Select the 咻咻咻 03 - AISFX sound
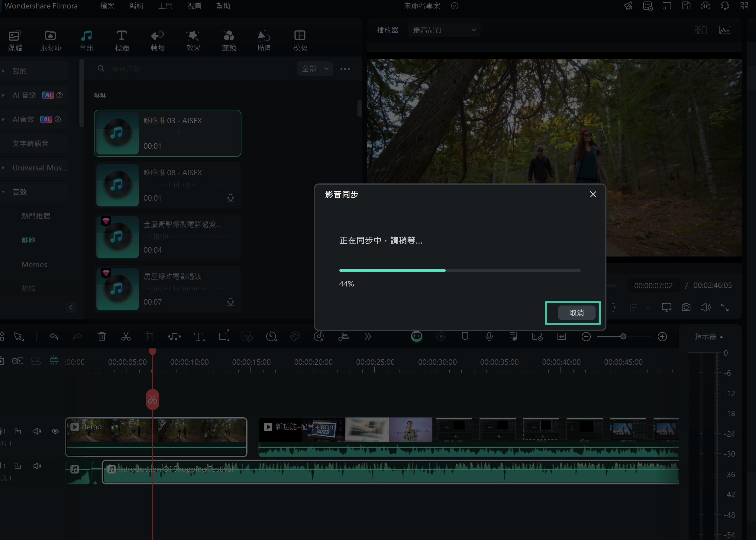 168,133
